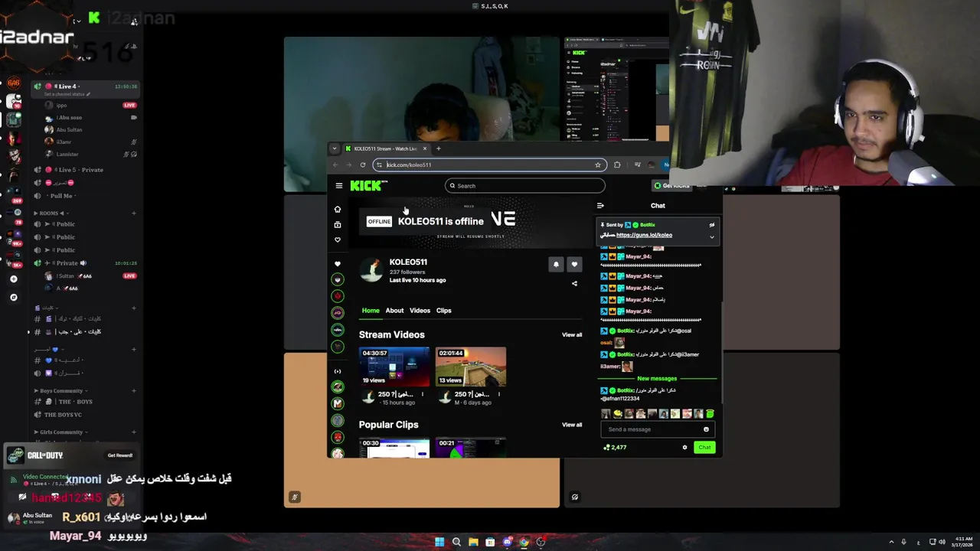The image size is (980, 551).
Task: Open Kick Following heart icon in sidebar
Action: (x=338, y=240)
